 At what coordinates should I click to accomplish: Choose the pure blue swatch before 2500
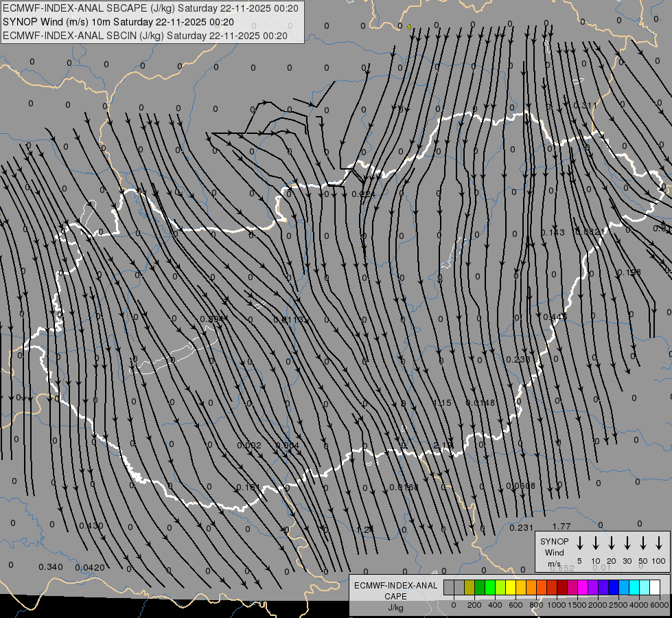click(x=613, y=587)
